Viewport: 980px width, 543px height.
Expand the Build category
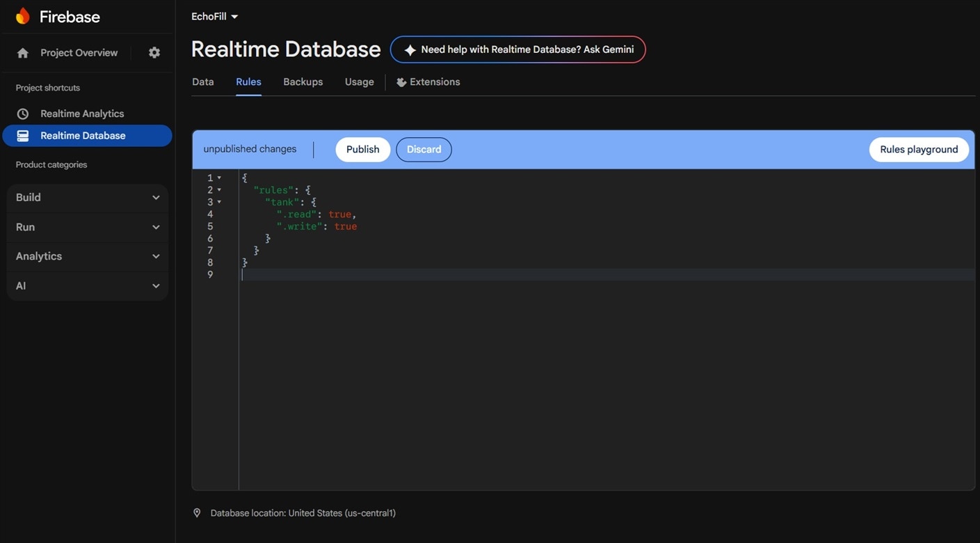[x=88, y=198]
